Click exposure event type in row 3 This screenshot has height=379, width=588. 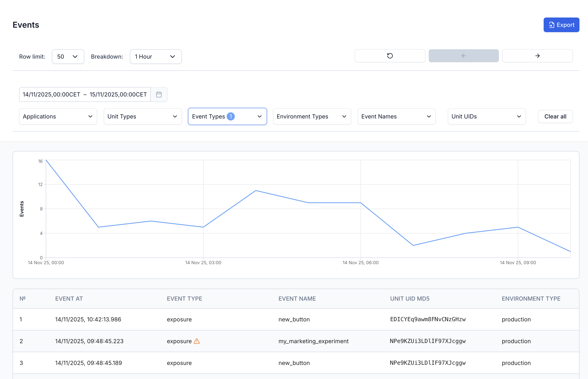click(x=179, y=363)
